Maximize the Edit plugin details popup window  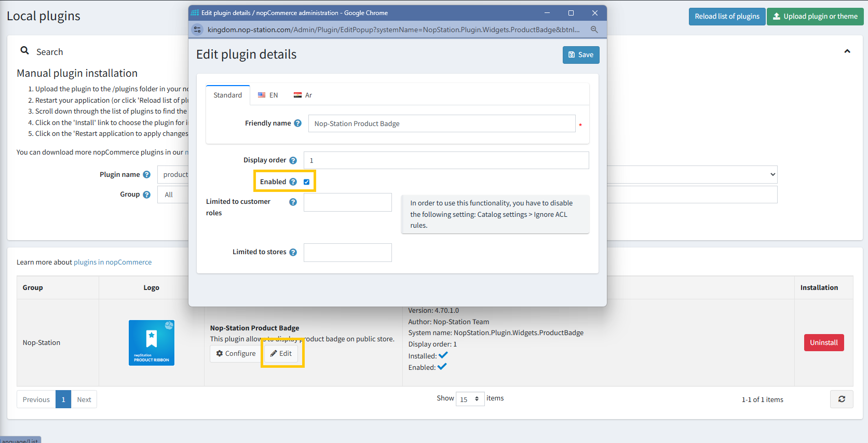coord(571,13)
